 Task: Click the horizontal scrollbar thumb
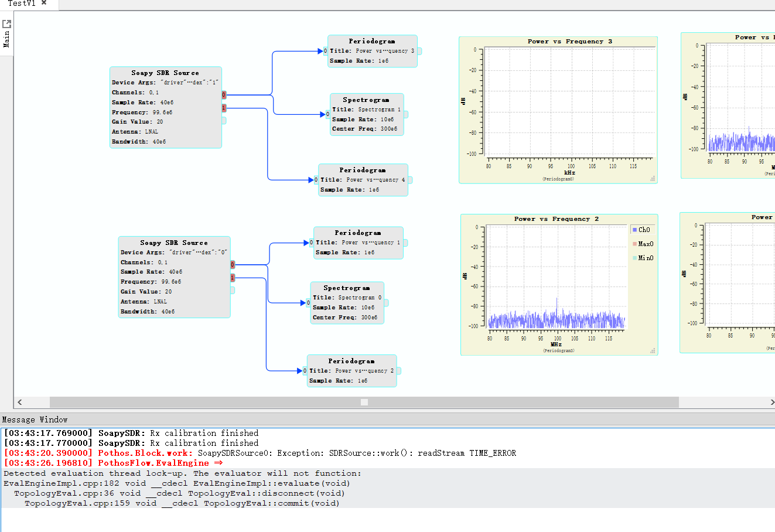364,402
